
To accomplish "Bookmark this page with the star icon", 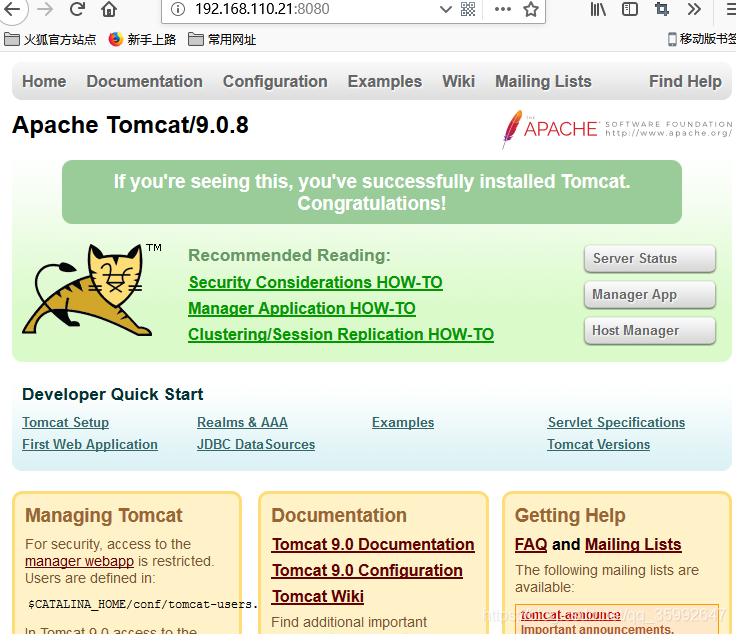I will click(x=531, y=9).
